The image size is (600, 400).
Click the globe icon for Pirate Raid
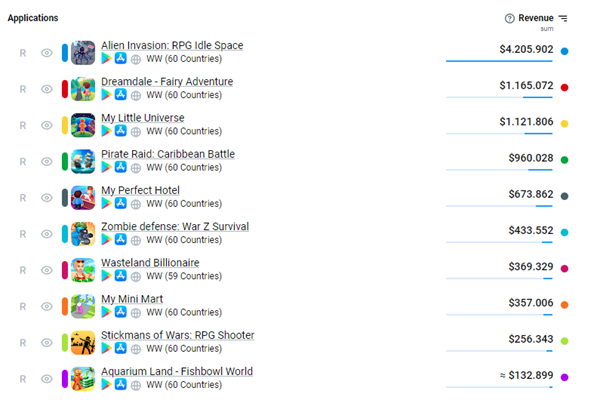(137, 167)
